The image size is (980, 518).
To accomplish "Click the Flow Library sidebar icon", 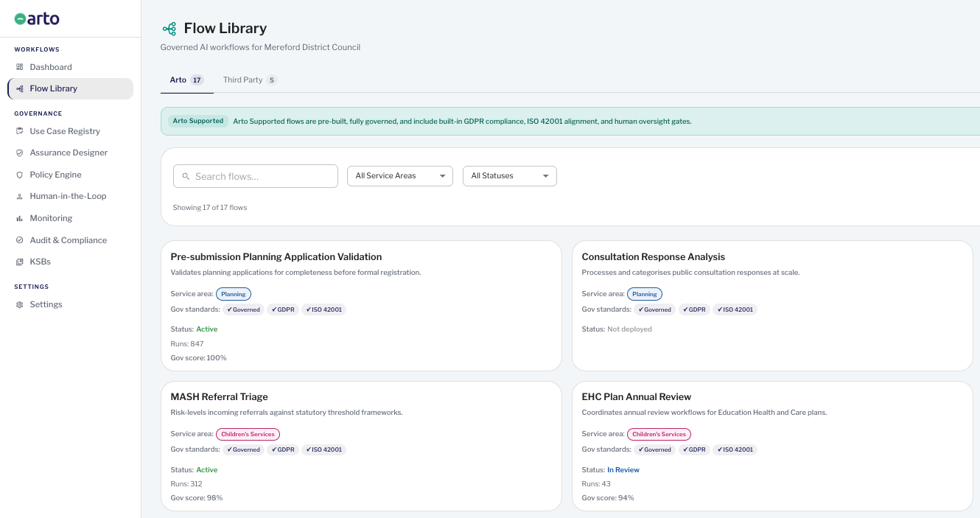I will click(20, 88).
